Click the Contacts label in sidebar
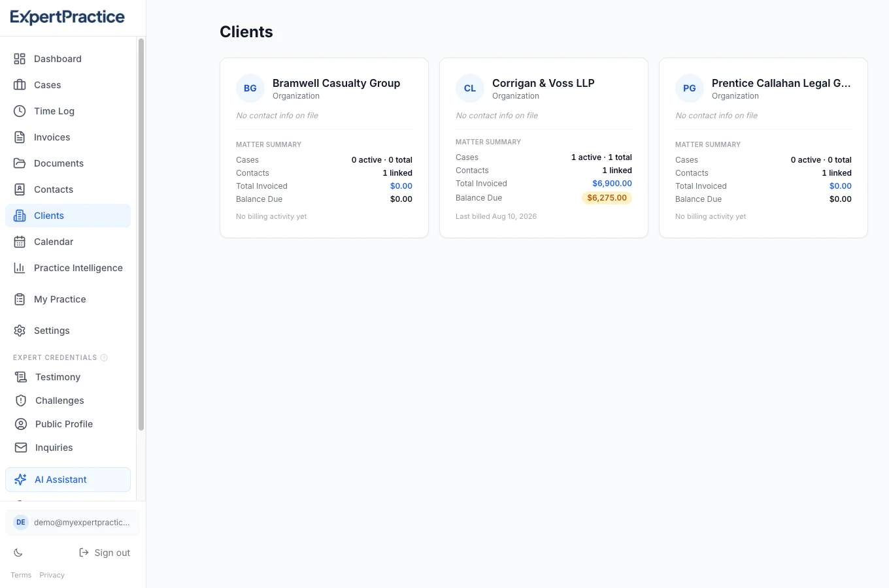 [x=54, y=189]
